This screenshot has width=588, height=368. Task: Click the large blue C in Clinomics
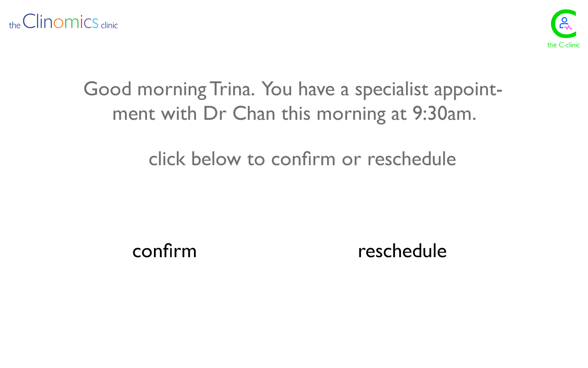[x=29, y=21]
